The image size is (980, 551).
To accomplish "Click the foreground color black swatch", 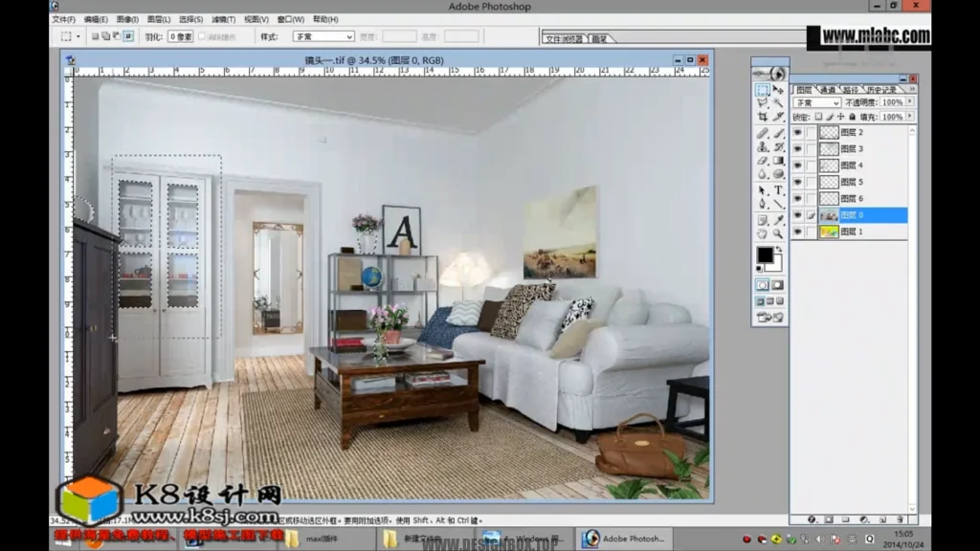I will coord(765,254).
